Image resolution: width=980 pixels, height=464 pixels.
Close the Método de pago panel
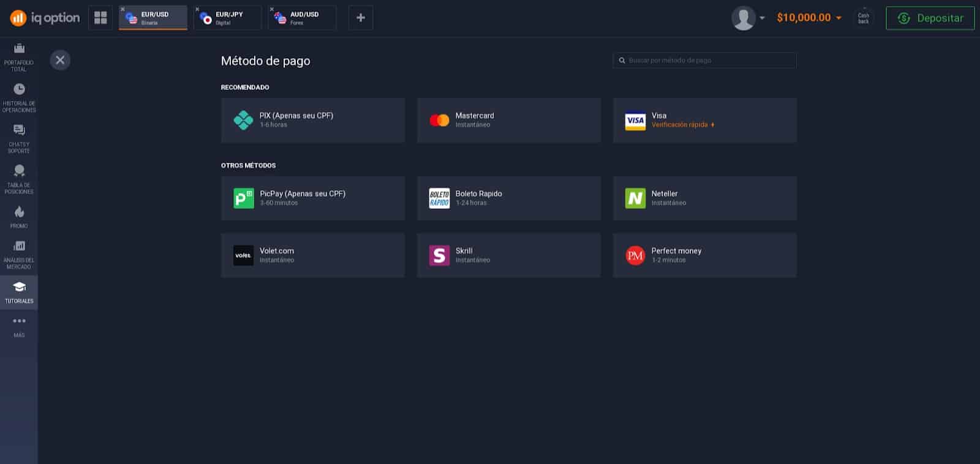tap(60, 60)
